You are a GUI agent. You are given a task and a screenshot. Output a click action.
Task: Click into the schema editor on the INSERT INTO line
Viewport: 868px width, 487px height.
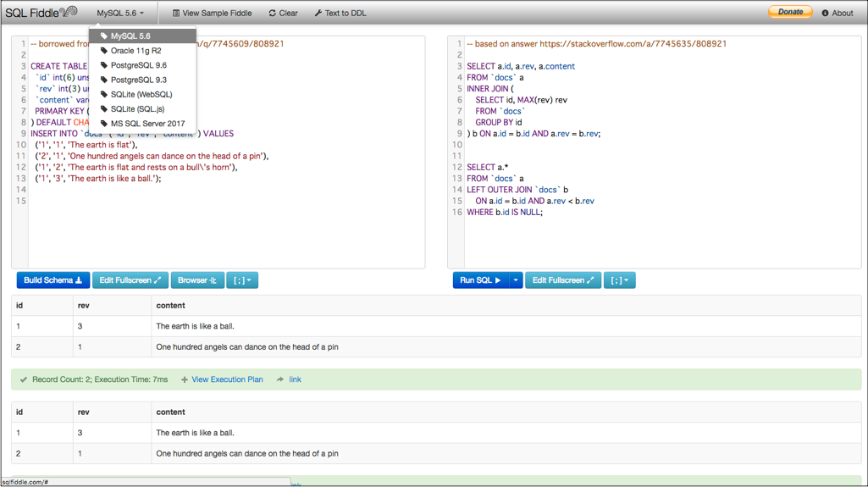click(132, 133)
